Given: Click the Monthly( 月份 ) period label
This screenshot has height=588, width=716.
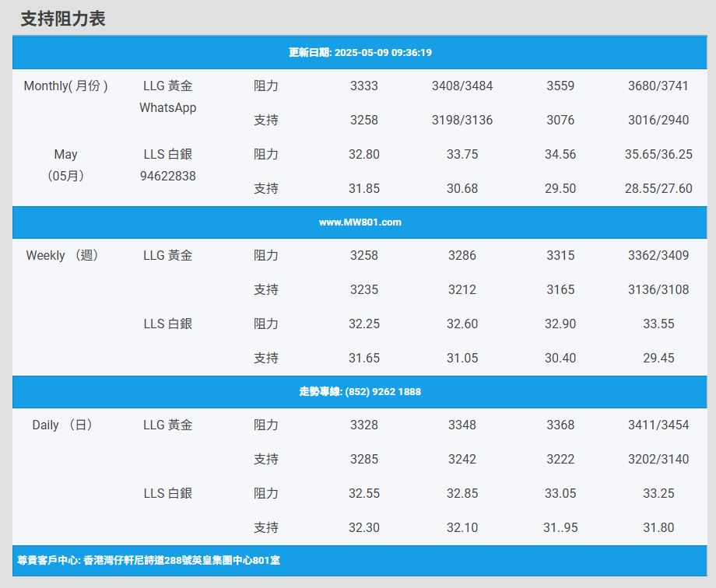Looking at the screenshot, I should 65,86.
